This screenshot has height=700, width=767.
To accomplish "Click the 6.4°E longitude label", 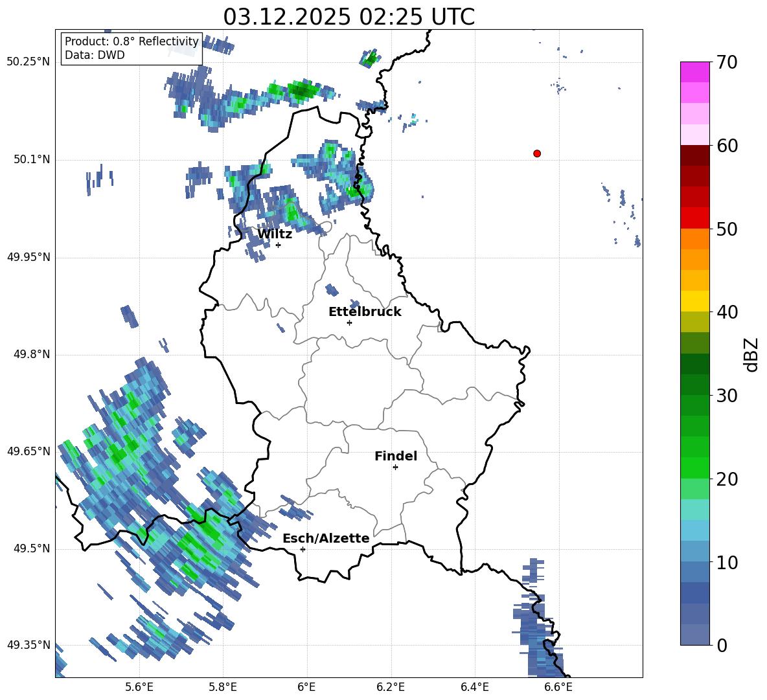I will [474, 688].
